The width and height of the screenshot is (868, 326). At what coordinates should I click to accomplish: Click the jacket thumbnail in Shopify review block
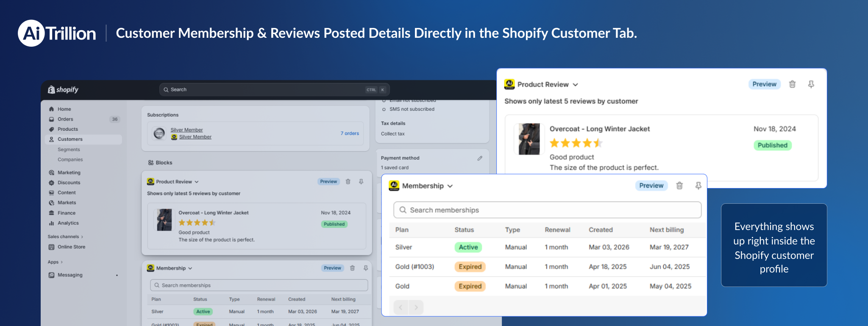(x=164, y=219)
